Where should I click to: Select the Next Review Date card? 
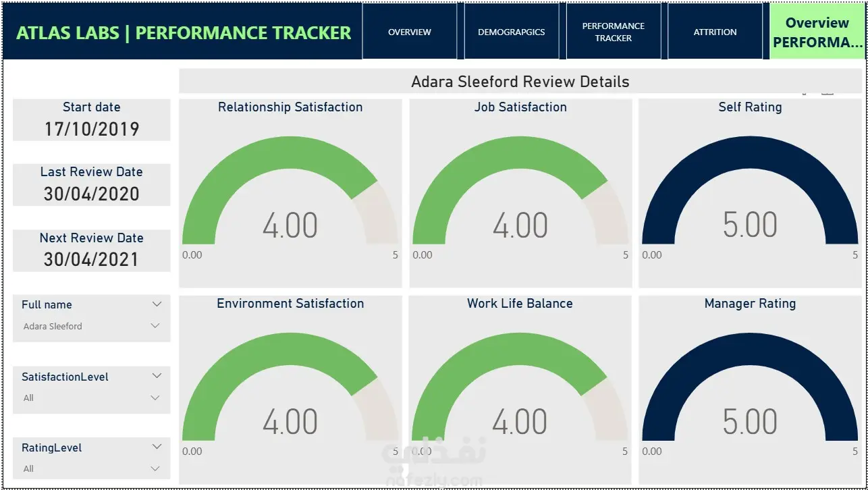pos(92,250)
